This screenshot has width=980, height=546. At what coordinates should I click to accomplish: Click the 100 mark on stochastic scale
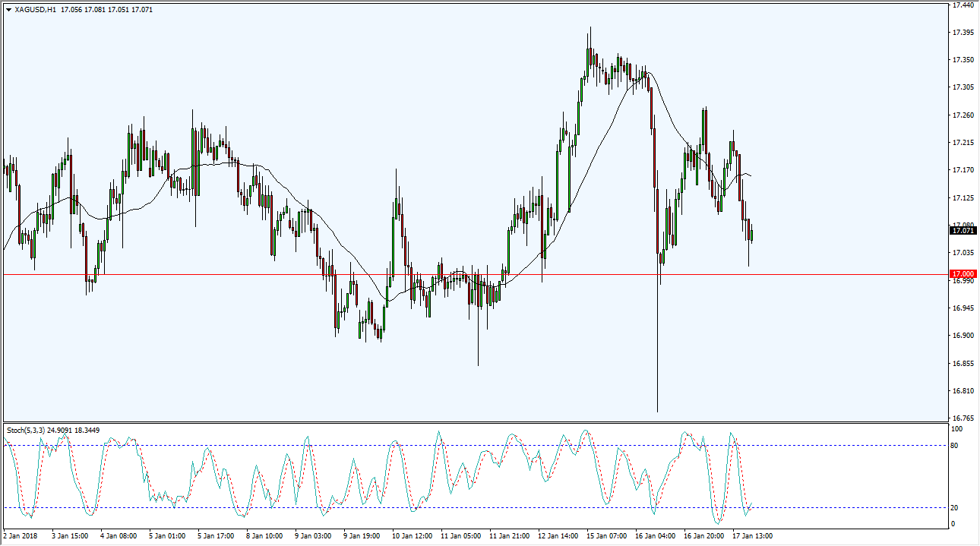pos(958,429)
